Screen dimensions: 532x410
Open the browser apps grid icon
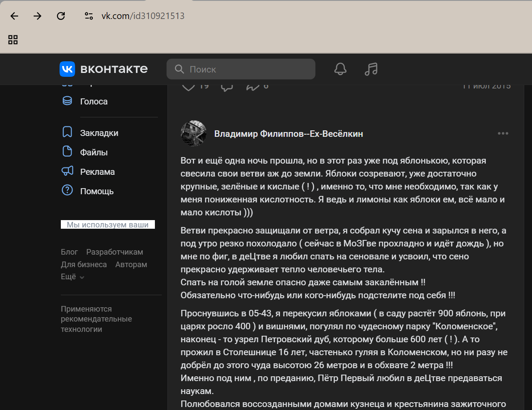[x=13, y=40]
